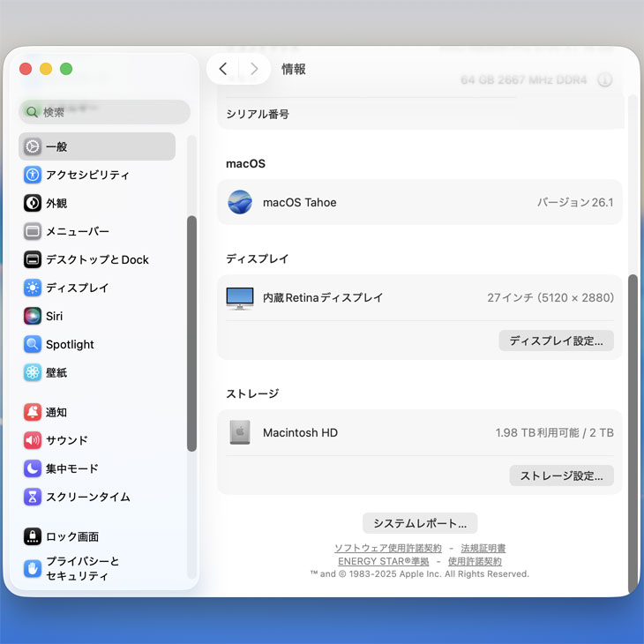The height and width of the screenshot is (644, 644).
Task: Click the Siri icon in sidebar
Action: click(x=33, y=316)
